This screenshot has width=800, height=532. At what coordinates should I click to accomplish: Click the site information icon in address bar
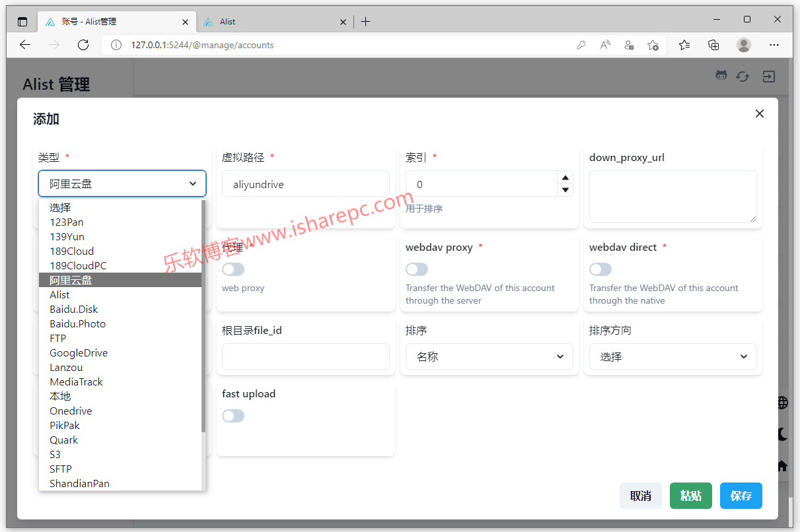116,45
